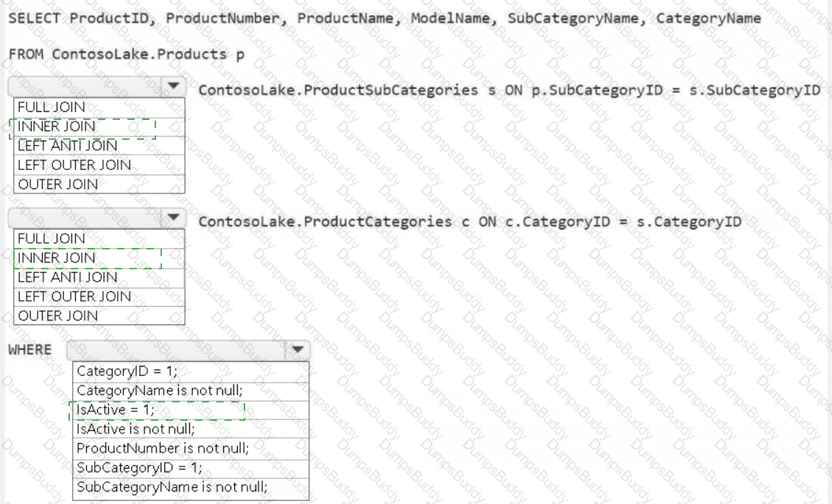This screenshot has height=504, width=832.
Task: Pick the 'IsActive = 1;' condition
Action: (x=116, y=410)
